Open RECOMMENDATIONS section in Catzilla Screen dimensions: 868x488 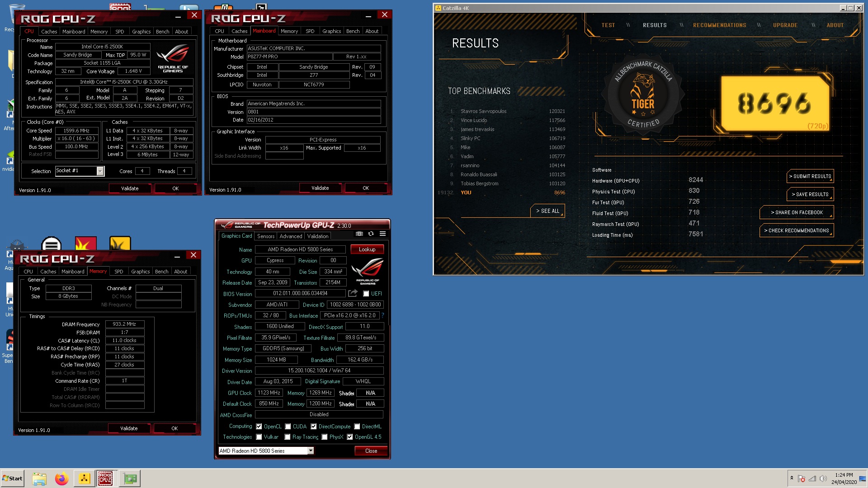[720, 25]
